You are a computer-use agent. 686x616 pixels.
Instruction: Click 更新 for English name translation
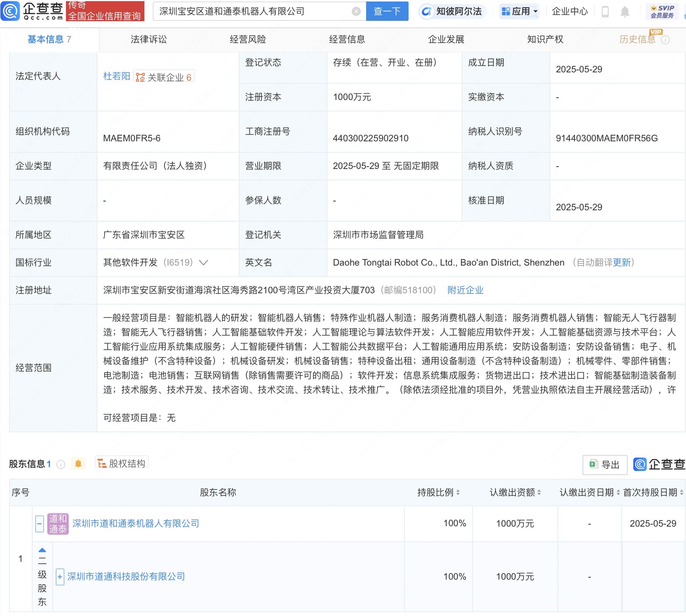(622, 263)
